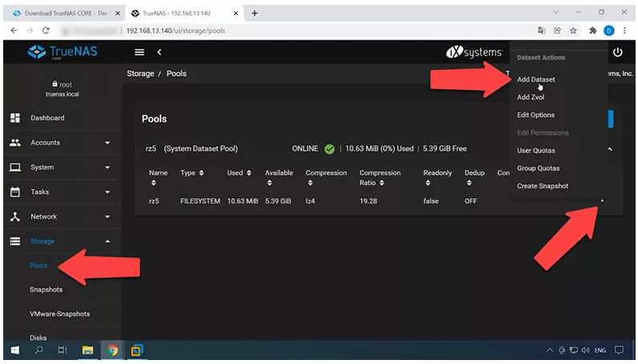Viewport: 638px width, 364px height.
Task: Click the TrueNAS logo
Action: [x=63, y=52]
